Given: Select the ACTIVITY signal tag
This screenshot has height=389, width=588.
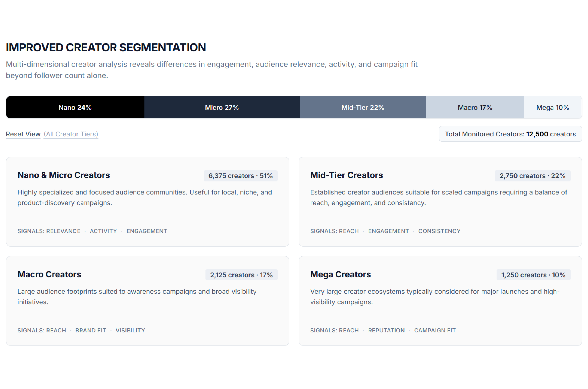Looking at the screenshot, I should coord(103,231).
